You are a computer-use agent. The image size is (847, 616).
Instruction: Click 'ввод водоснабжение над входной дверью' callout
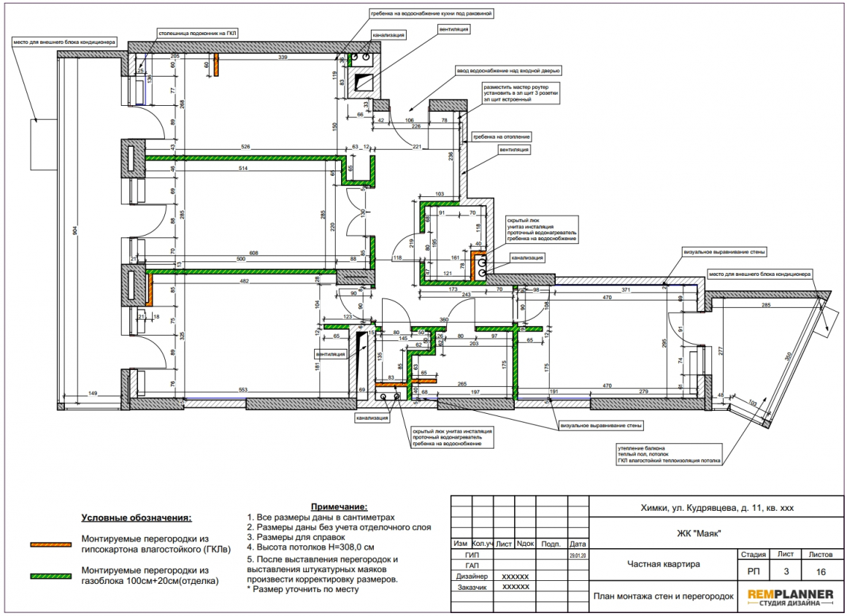[508, 71]
